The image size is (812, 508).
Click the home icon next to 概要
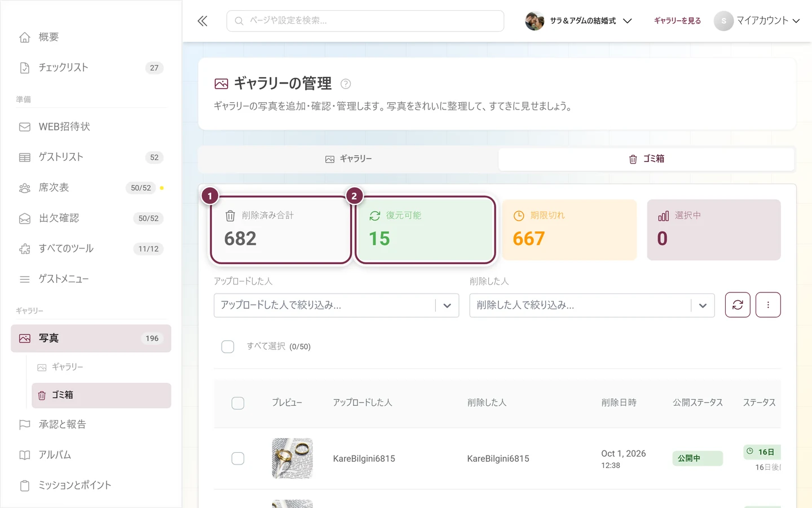point(25,37)
